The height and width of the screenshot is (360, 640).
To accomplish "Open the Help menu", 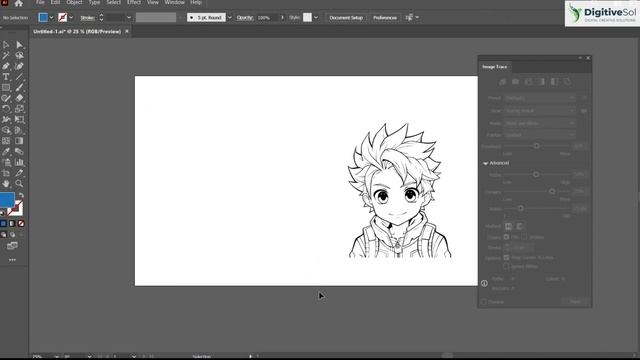I will coord(196,2).
